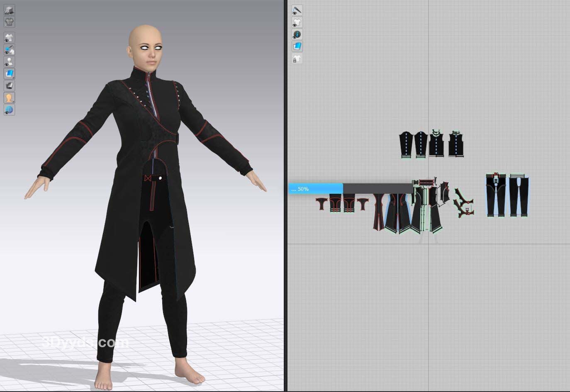Click blue texture surface icon in 2D window
This screenshot has width=570, height=392.
(x=297, y=46)
